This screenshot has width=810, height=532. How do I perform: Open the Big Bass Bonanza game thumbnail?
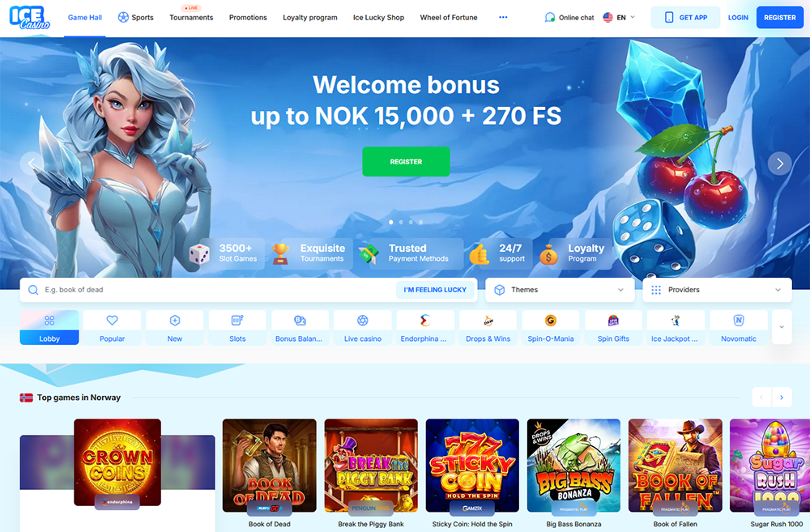pyautogui.click(x=573, y=466)
